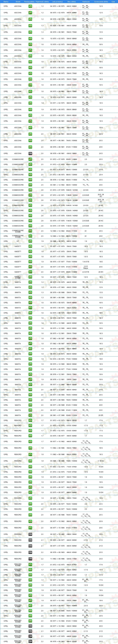Click the '20 ER' engine code cell
Screen dimensions: 118x644
[x=101, y=415]
